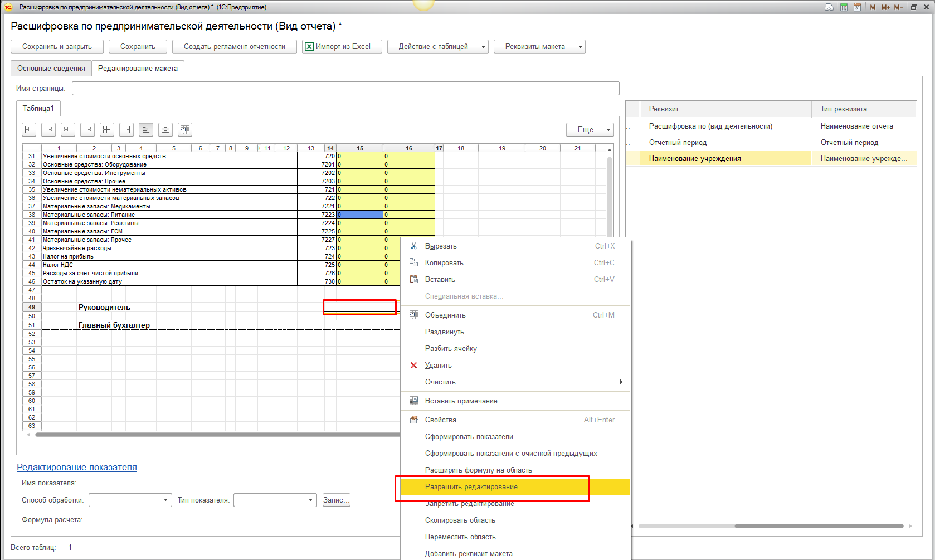The height and width of the screenshot is (560, 935).
Task: Expand the 'Способ обработки' combo box
Action: tap(165, 500)
